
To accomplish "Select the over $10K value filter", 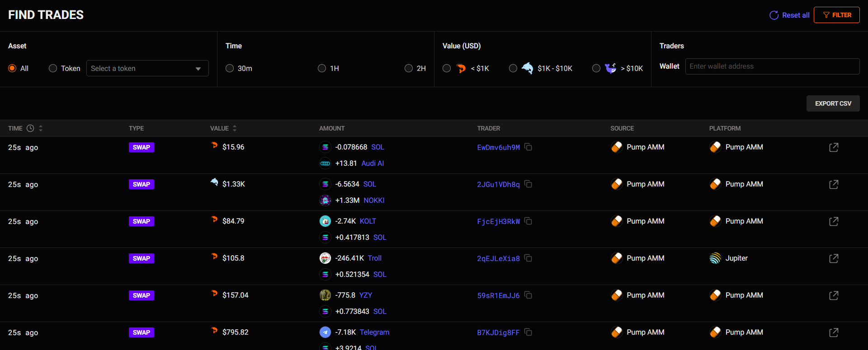I will (596, 68).
